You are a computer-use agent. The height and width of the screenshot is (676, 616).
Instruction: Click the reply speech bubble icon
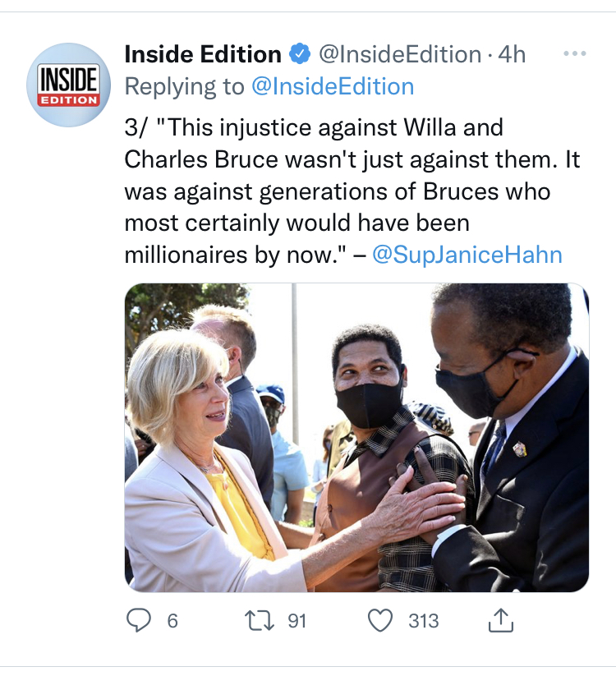(139, 621)
